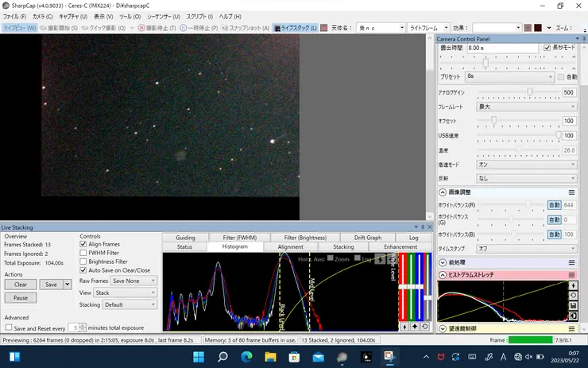Click the save floppy icon in histogram stretch
The width and height of the screenshot is (588, 368).
(x=573, y=306)
